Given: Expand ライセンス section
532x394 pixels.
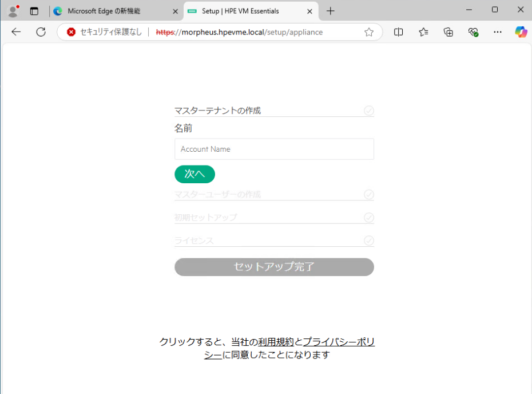Looking at the screenshot, I should pos(274,241).
